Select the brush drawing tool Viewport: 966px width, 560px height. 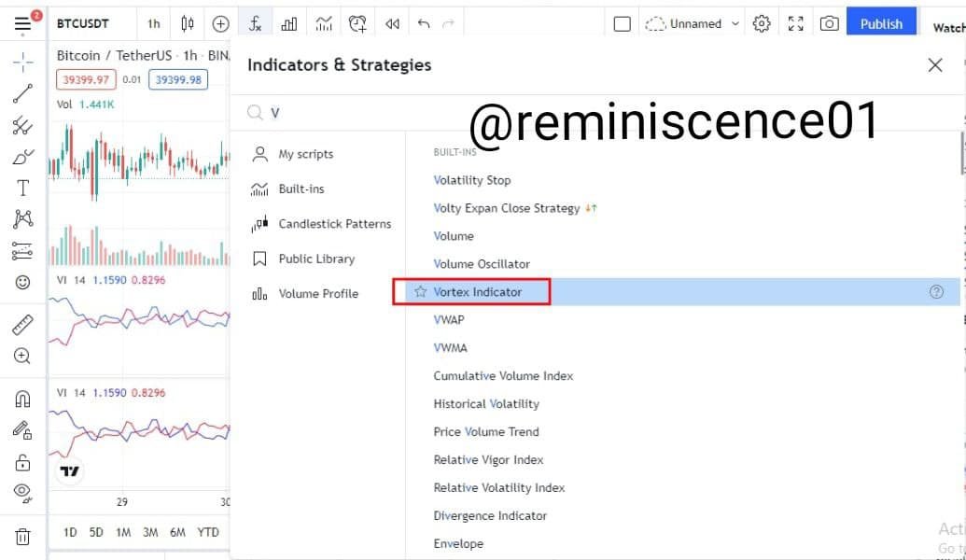[22, 157]
